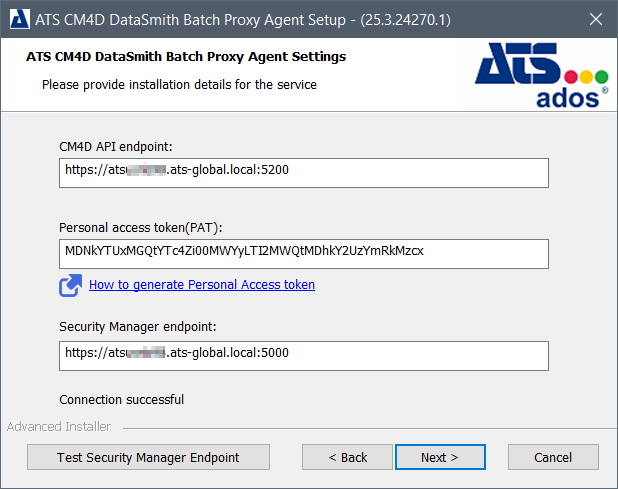Click the CM4D API endpoint label
The width and height of the screenshot is (618, 489).
116,147
